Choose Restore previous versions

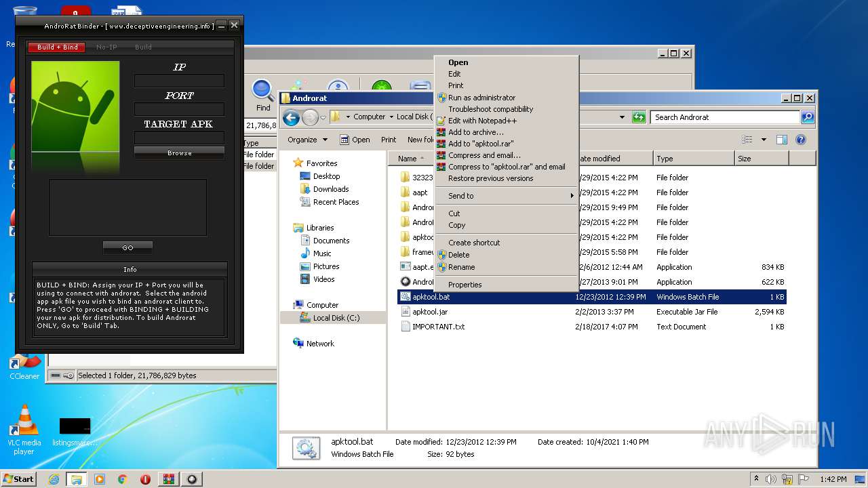click(x=506, y=178)
